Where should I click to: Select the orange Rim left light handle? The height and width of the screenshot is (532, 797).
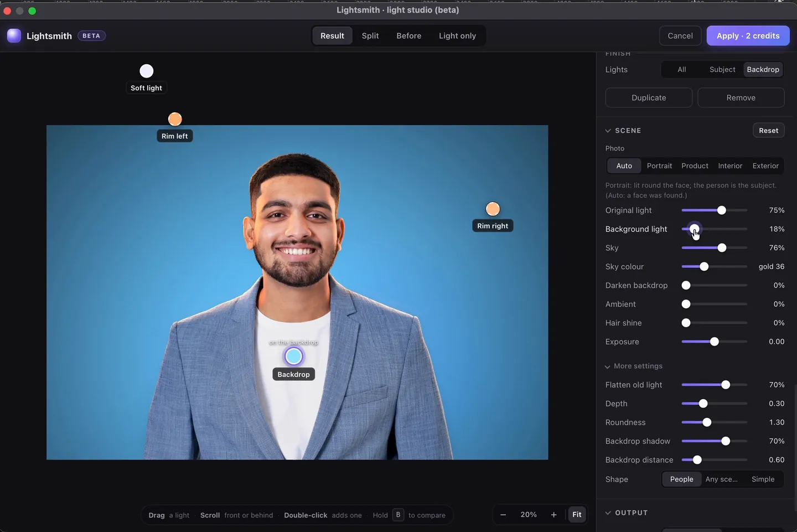click(175, 119)
